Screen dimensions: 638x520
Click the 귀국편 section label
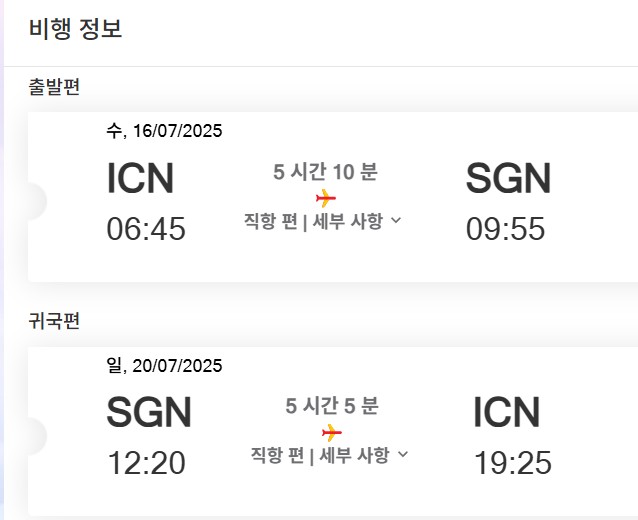coord(54,321)
